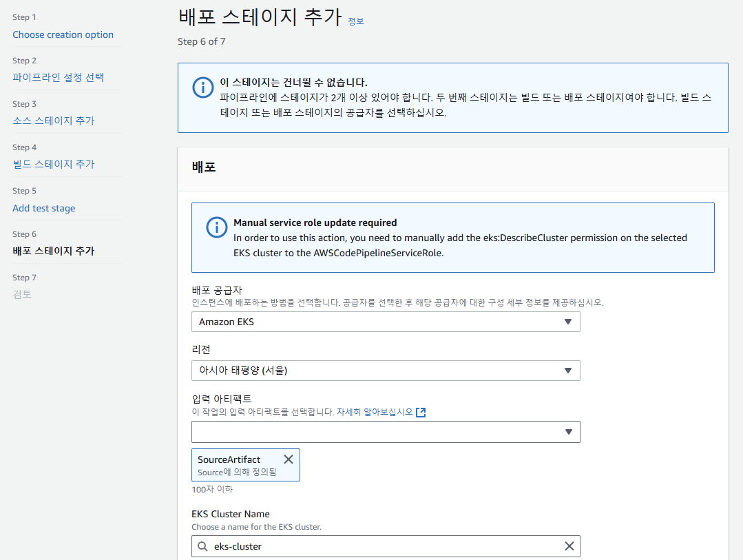Remove the SourceArtifact tag with X icon

(x=289, y=459)
